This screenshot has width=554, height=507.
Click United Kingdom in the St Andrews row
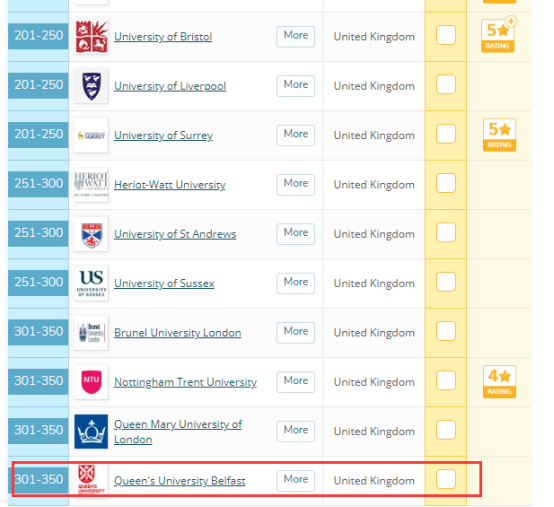374,234
